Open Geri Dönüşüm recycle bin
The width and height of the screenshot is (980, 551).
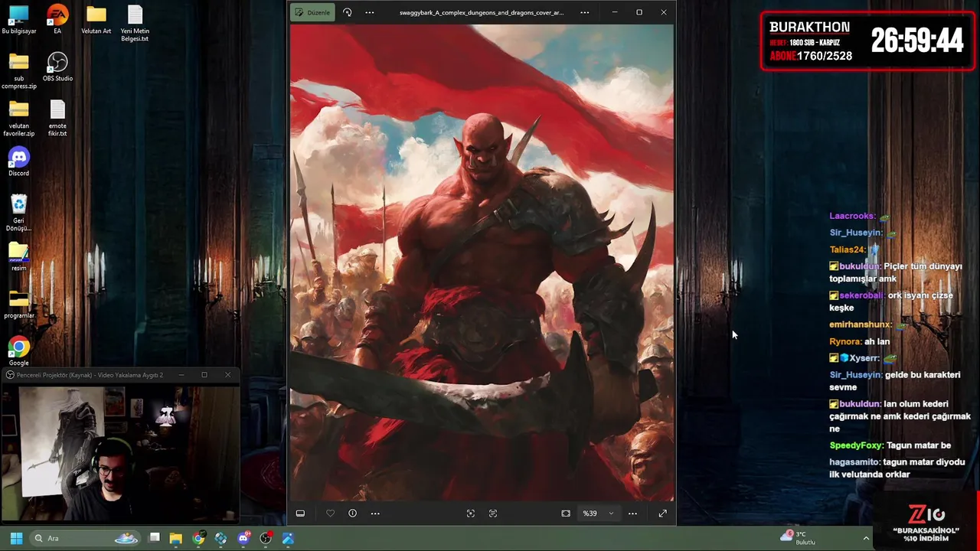(x=18, y=214)
